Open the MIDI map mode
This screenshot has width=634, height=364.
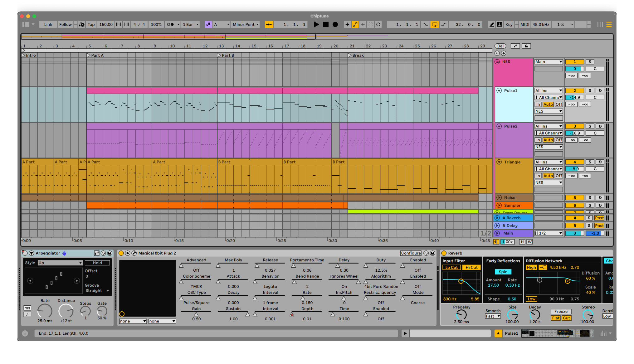(524, 25)
